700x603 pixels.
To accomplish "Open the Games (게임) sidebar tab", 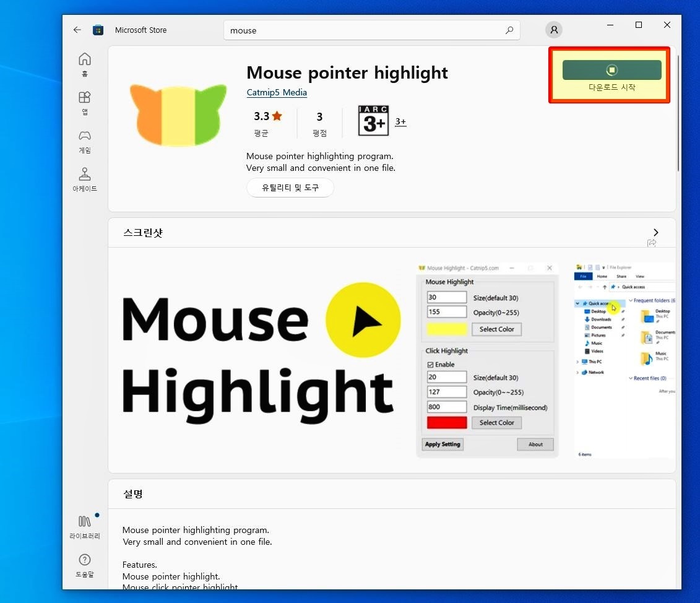I will (84, 141).
